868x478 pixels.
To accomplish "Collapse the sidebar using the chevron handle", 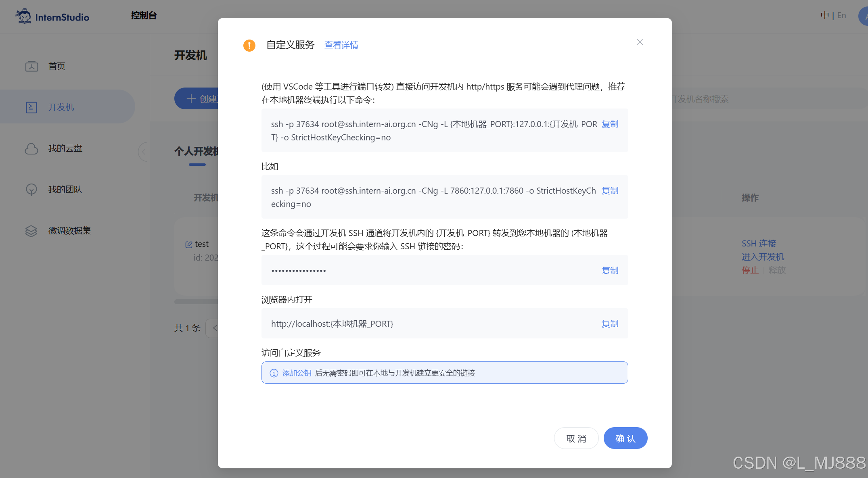I will pos(143,152).
